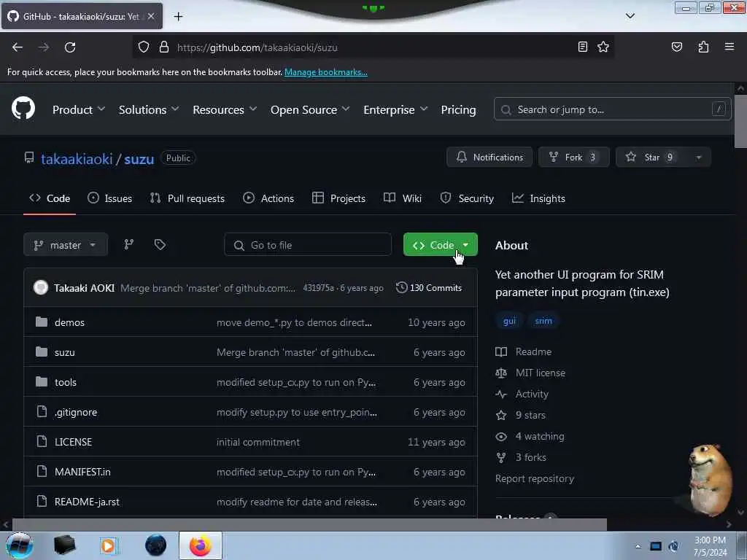Bookmark this page with star icon
Viewport: 747px width, 560px height.
click(603, 47)
